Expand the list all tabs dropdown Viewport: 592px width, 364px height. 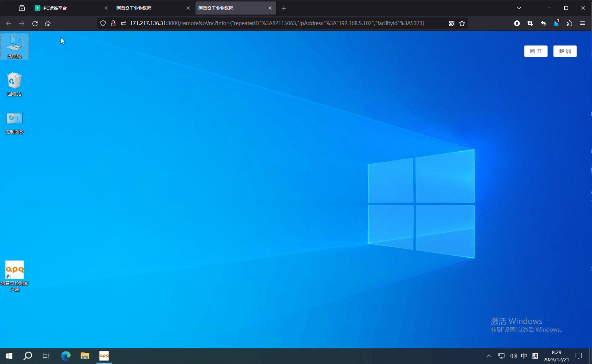pyautogui.click(x=519, y=8)
